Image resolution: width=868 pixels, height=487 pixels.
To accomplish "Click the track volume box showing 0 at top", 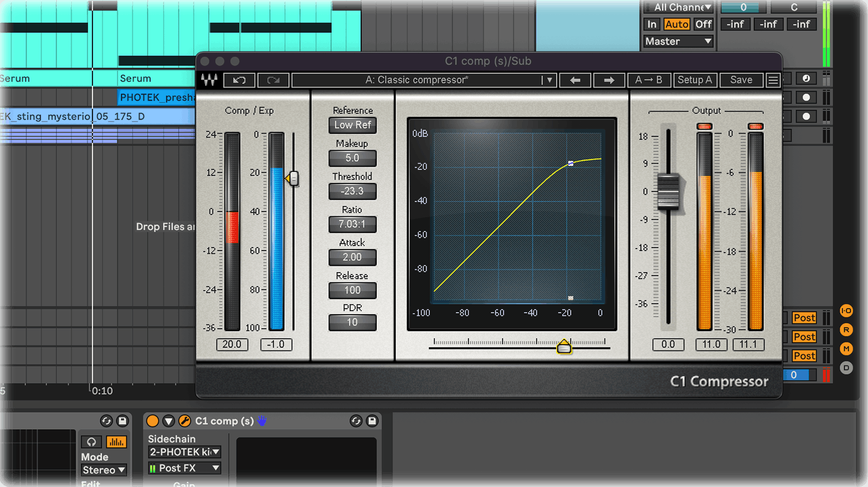I will [x=743, y=7].
